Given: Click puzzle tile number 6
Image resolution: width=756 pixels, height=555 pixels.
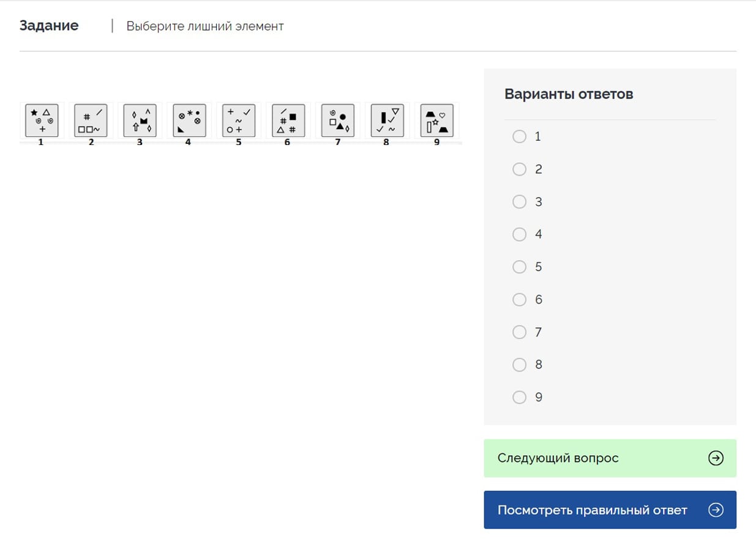Looking at the screenshot, I should 288,120.
